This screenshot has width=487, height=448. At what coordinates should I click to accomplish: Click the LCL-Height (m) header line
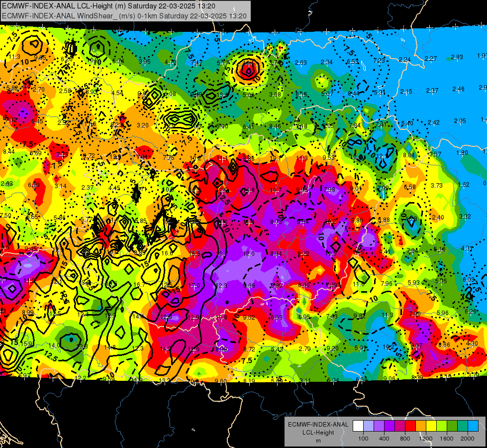[108, 6]
